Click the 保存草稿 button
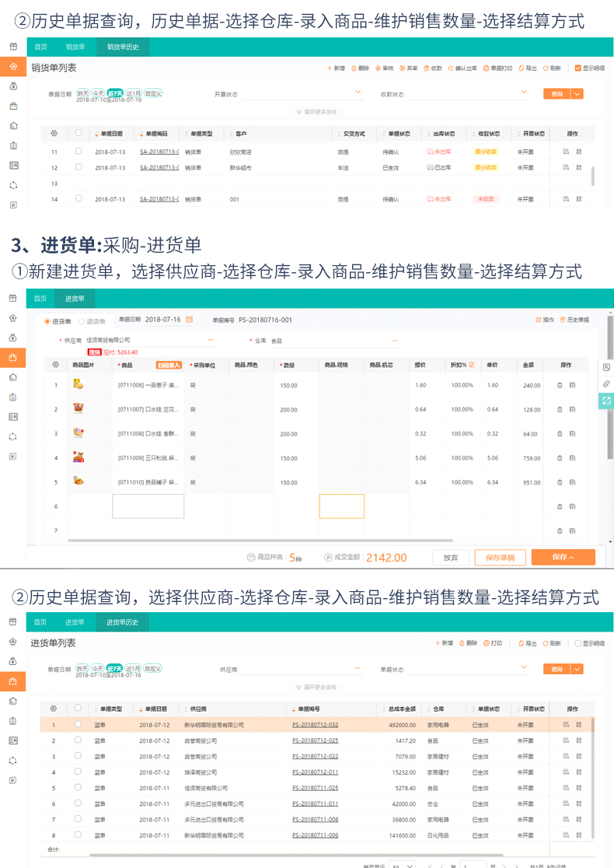614x868 pixels. pos(500,558)
